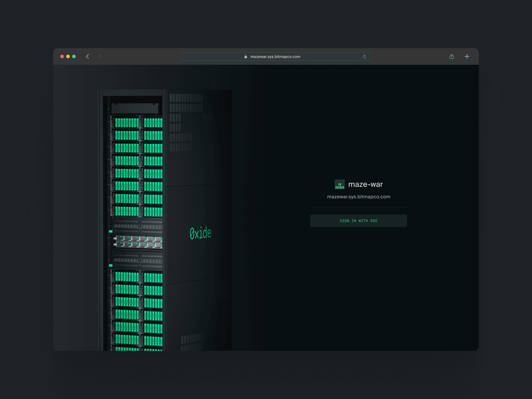The image size is (532, 399).
Task: Go back with the browser back arrow
Action: point(87,56)
